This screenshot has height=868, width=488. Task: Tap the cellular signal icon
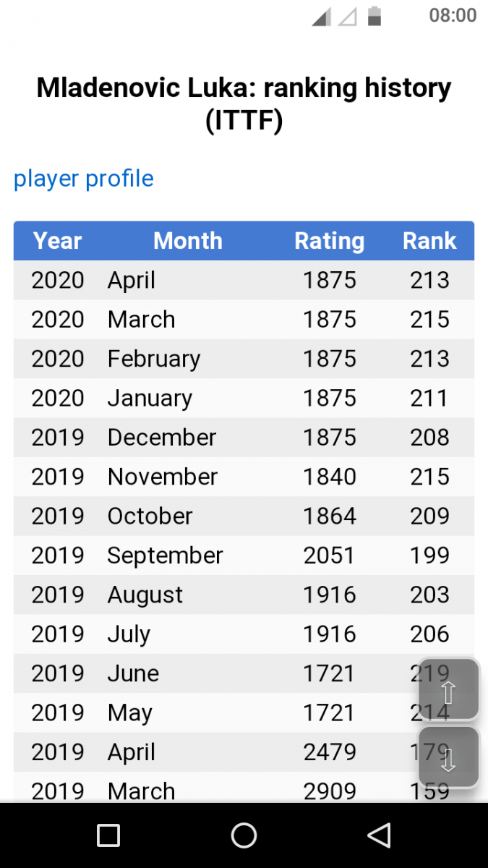pyautogui.click(x=322, y=16)
